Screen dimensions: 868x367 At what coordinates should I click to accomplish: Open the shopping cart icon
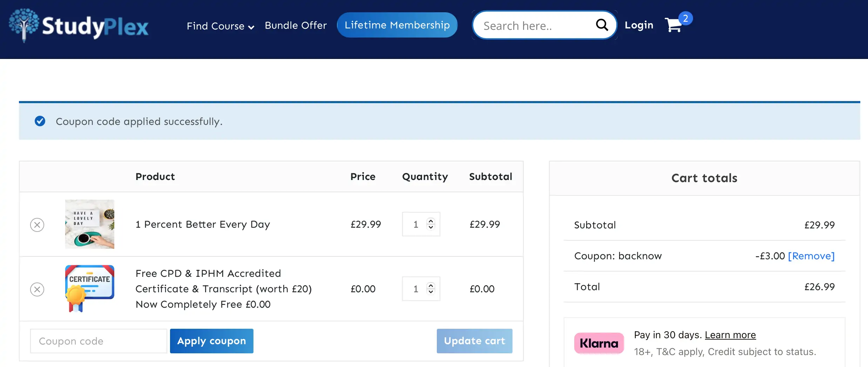(673, 25)
